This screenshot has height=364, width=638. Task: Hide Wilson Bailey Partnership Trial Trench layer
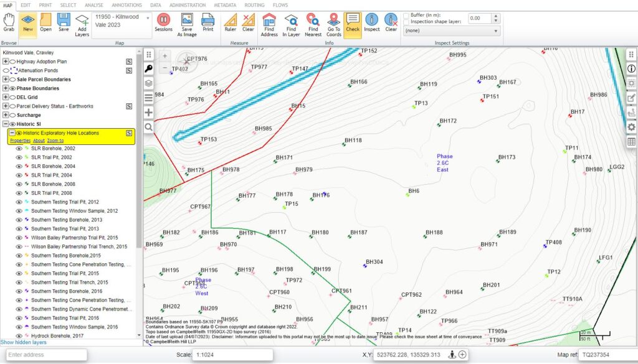click(x=19, y=247)
